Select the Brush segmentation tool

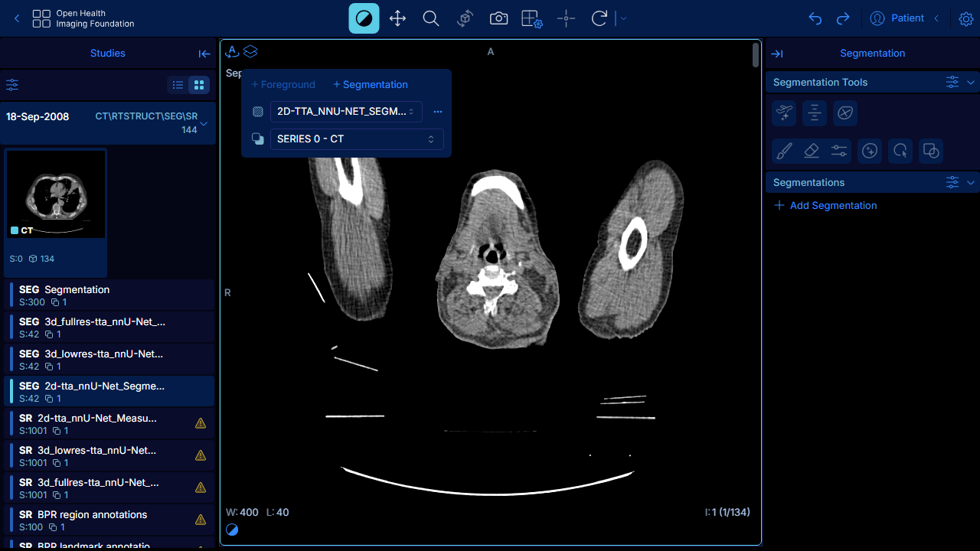784,151
